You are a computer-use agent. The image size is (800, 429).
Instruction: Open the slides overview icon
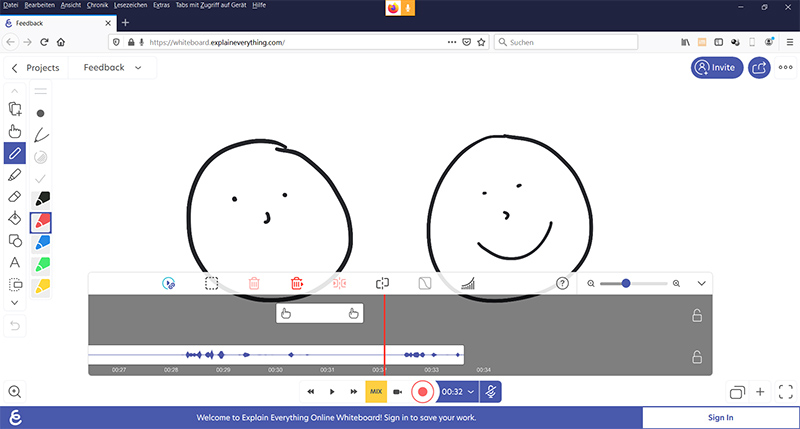coord(737,392)
